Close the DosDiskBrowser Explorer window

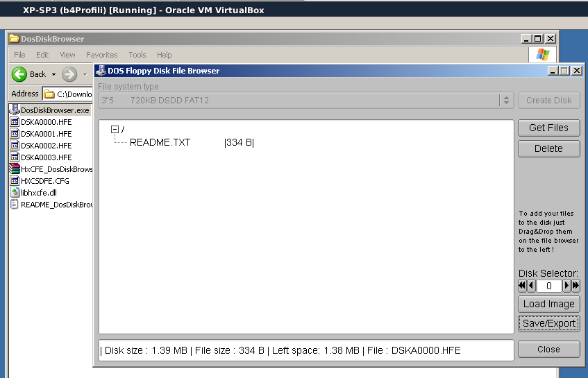[x=550, y=39]
